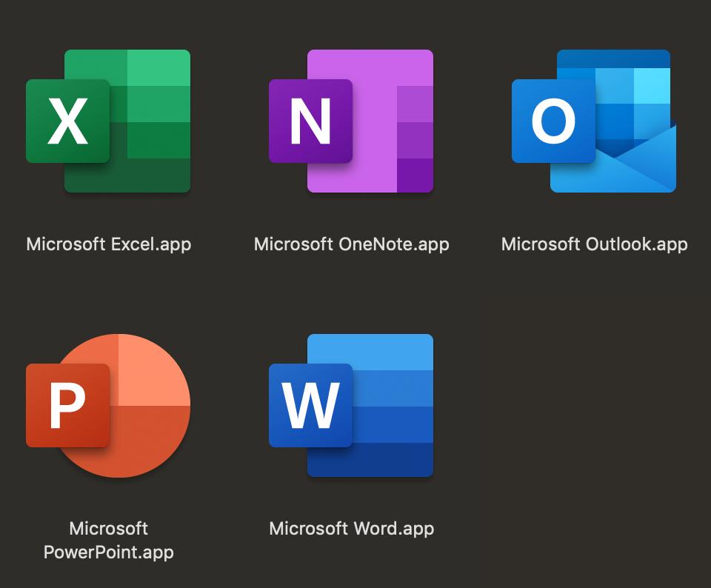Select the blue Microsoft Word app icon
The height and width of the screenshot is (588, 711).
pyautogui.click(x=351, y=406)
